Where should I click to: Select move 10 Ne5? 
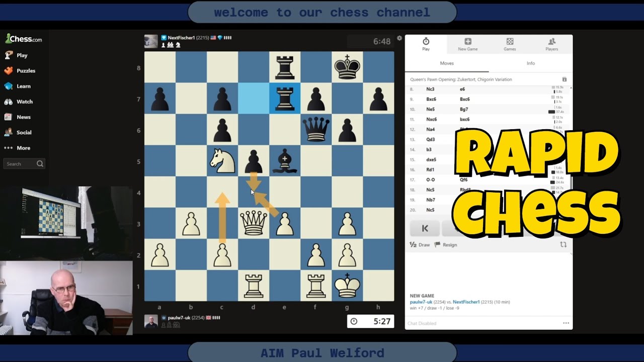[431, 109]
